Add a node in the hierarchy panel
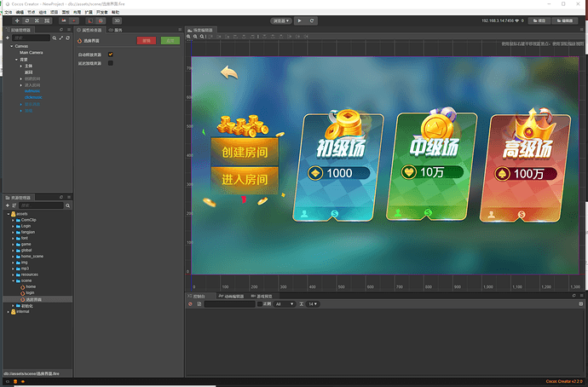588x387 pixels. click(x=8, y=38)
